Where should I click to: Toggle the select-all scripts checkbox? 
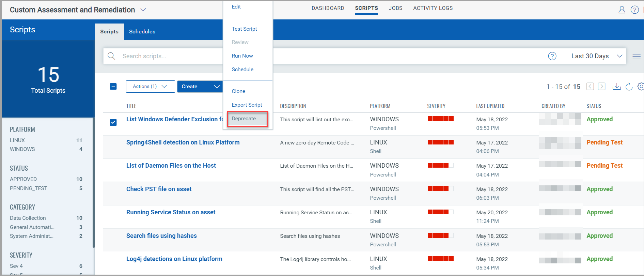click(x=113, y=87)
